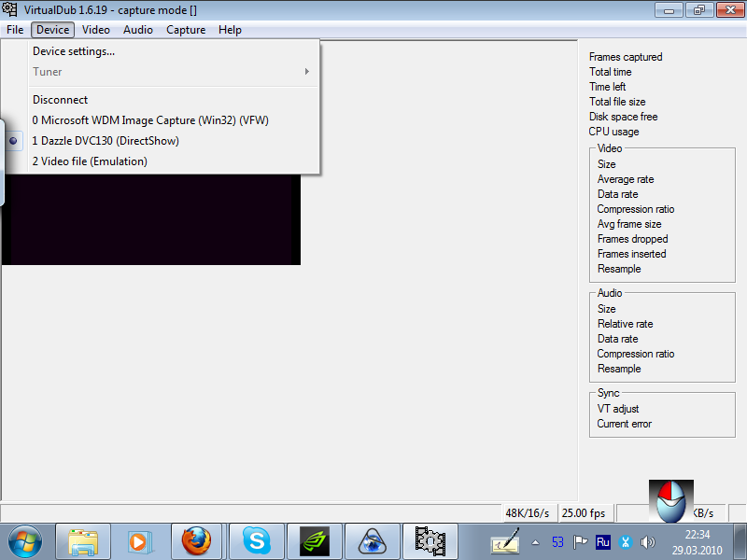747x560 pixels.
Task: Switch to VirtualDub filmstrip taskbar icon
Action: pyautogui.click(x=430, y=540)
